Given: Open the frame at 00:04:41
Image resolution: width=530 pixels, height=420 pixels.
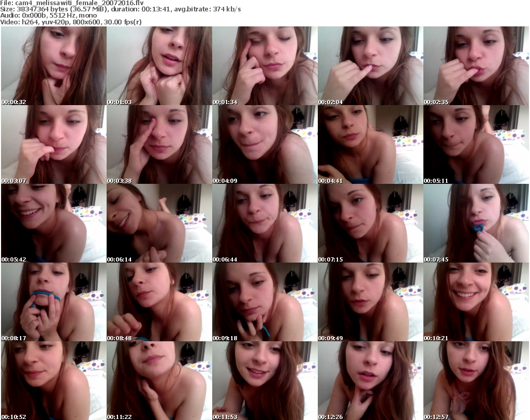Looking at the screenshot, I should coord(371,144).
